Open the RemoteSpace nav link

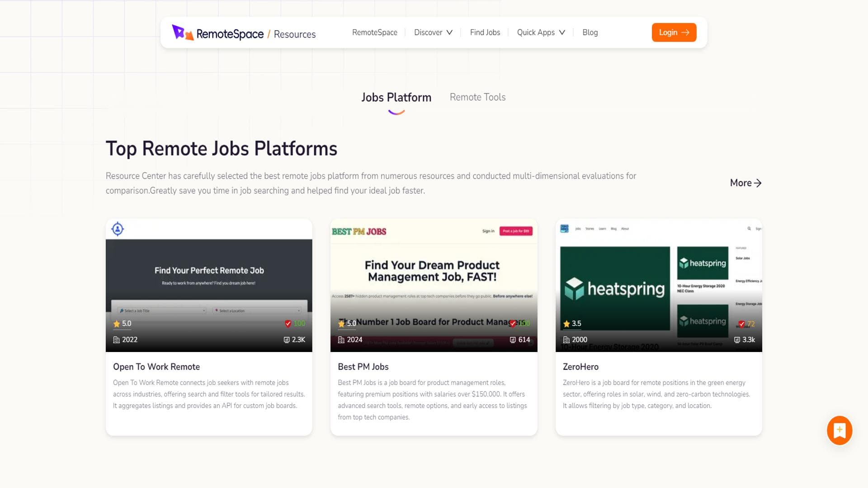click(x=374, y=33)
